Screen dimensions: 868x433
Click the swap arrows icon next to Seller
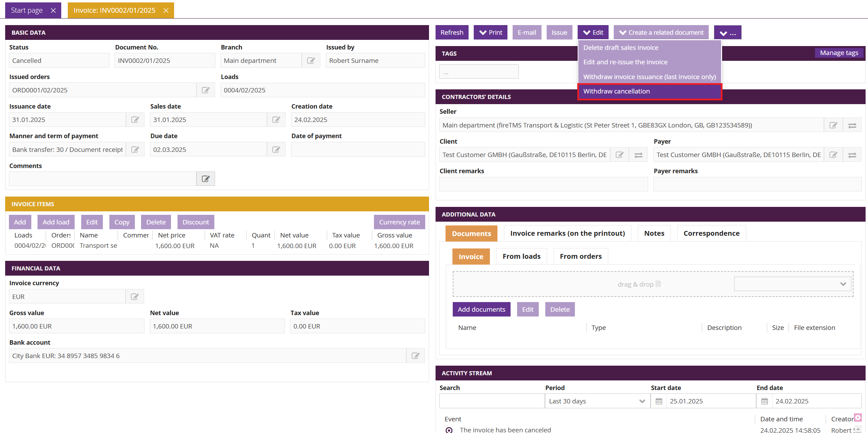tap(852, 125)
